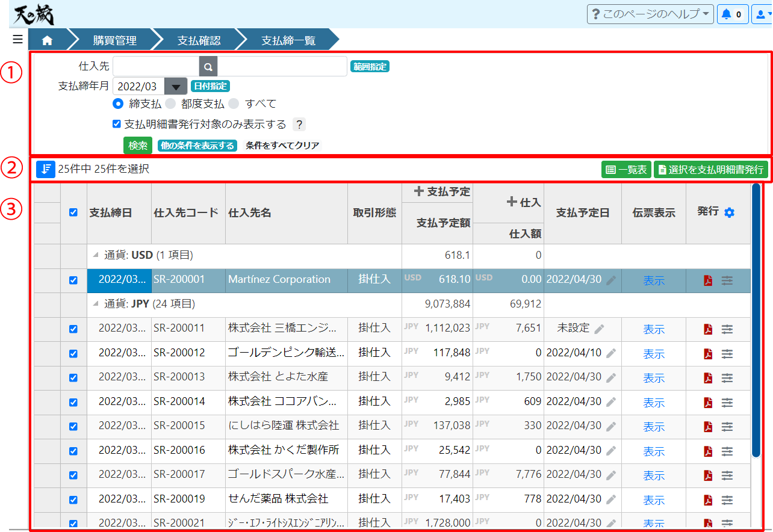
Task: Click the home icon in breadcrumb
Action: (x=47, y=41)
